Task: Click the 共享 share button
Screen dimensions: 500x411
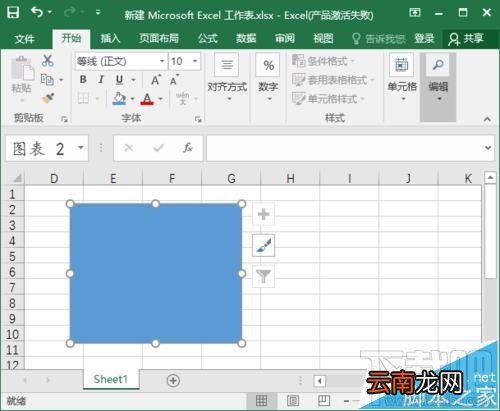Action: pos(466,39)
